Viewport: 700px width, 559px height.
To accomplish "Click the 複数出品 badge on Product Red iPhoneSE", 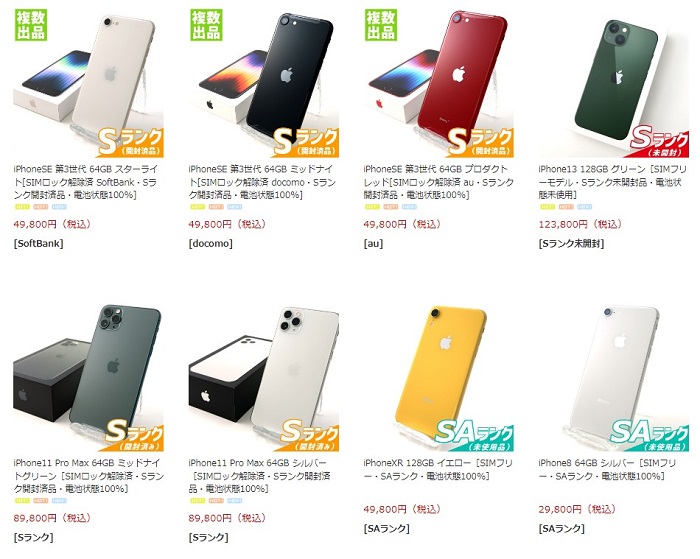I will (381, 25).
